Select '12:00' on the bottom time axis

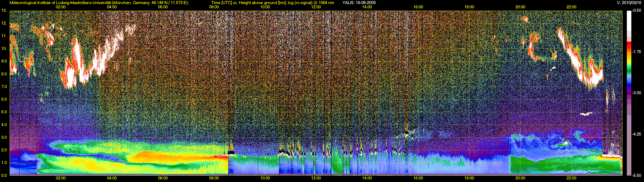316,178
